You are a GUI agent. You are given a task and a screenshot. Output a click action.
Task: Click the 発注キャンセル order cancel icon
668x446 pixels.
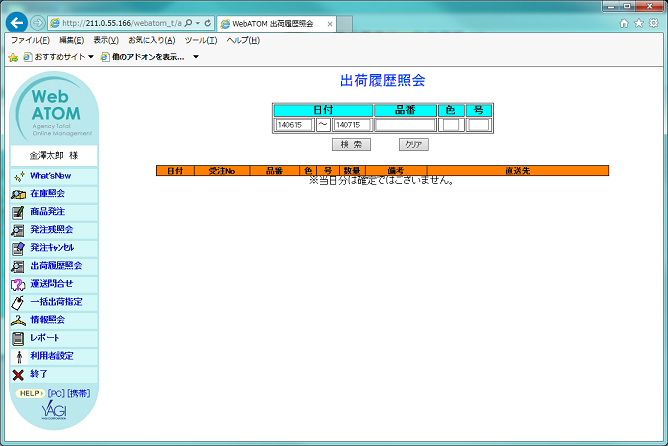point(18,248)
